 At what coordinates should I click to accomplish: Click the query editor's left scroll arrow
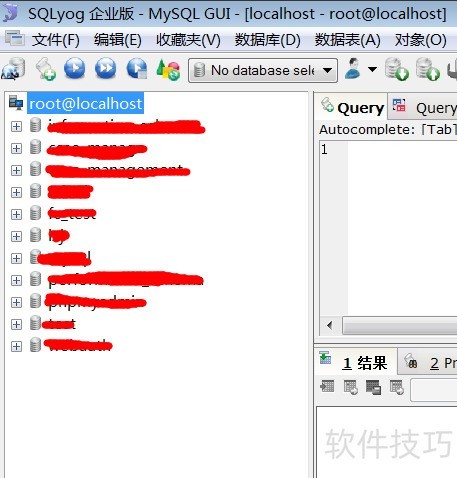[x=330, y=325]
